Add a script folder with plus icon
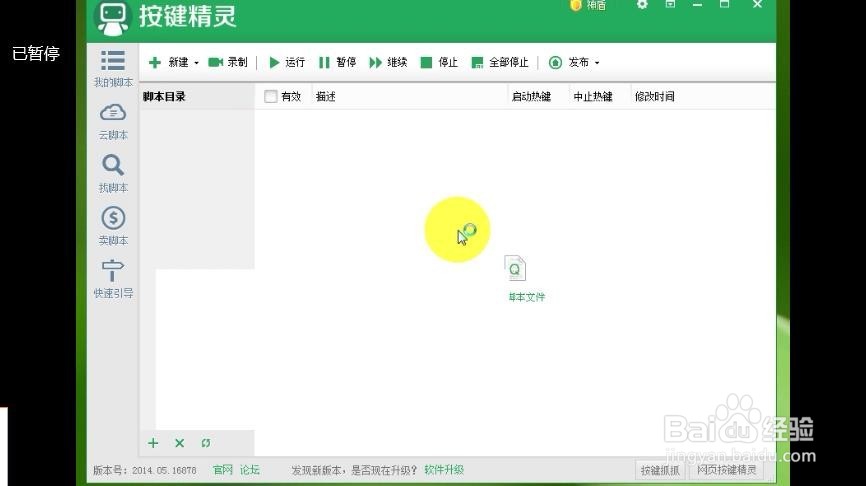 153,443
